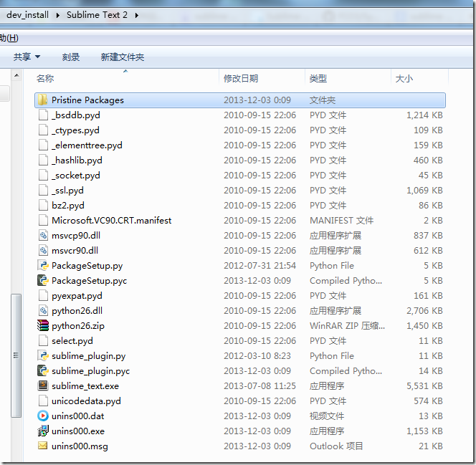This screenshot has width=476, height=465.
Task: Expand the arrow after Sublime Text 2 breadcrumb
Action: point(137,15)
